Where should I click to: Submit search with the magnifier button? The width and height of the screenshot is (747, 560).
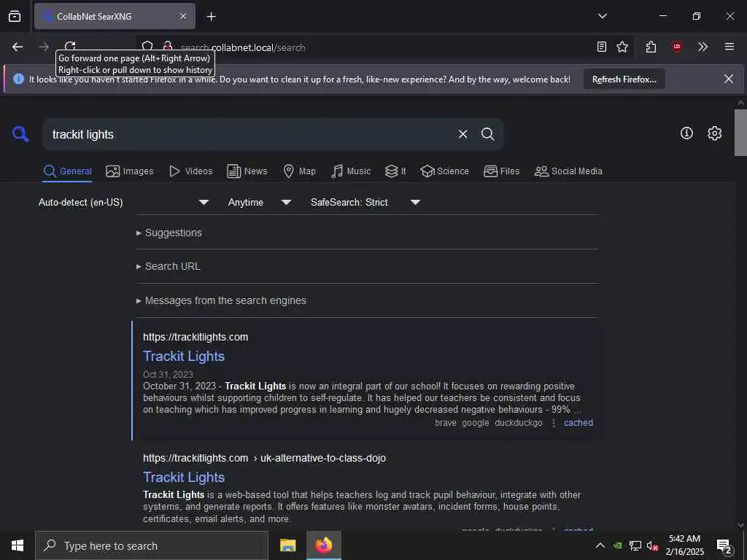tap(487, 134)
